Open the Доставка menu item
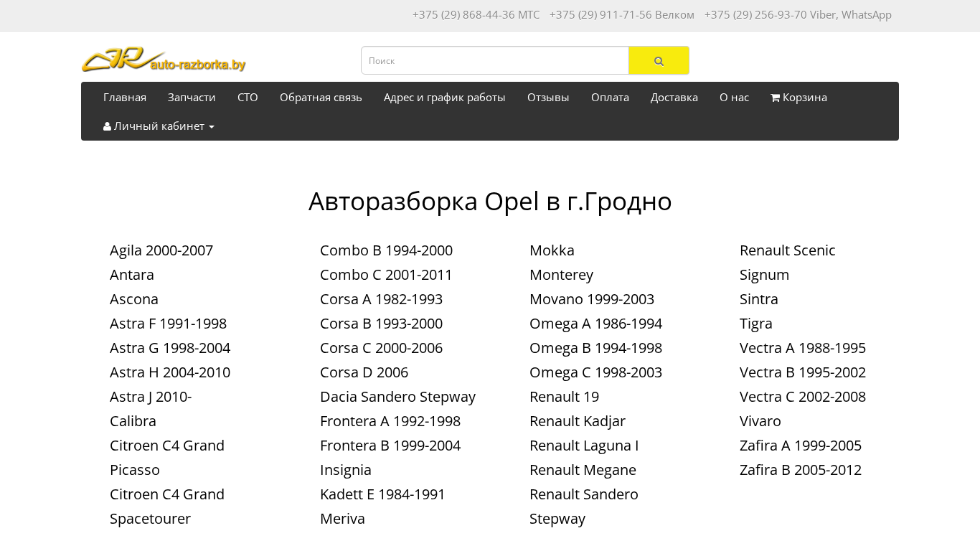This screenshot has height=551, width=980. point(674,98)
